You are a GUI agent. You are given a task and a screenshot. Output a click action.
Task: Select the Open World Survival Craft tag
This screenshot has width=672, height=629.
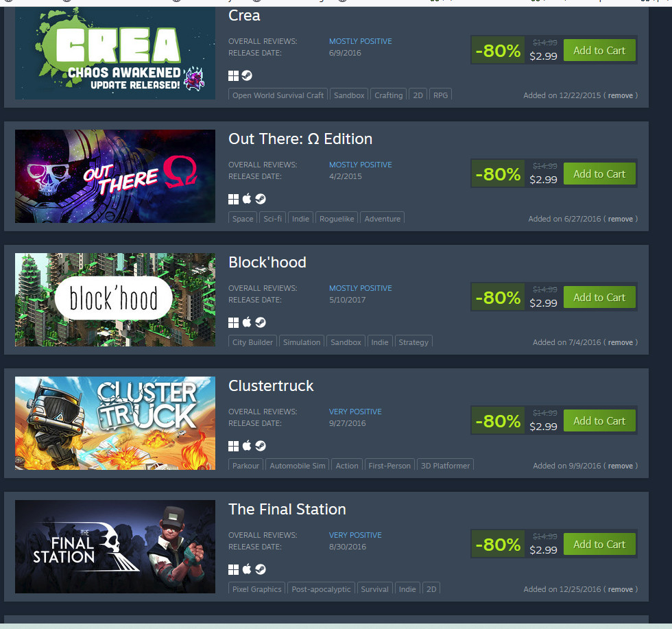click(x=278, y=95)
